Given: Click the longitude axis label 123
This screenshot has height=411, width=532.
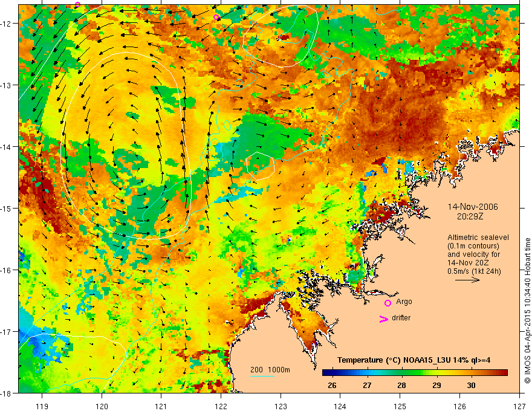Looking at the screenshot, I should (x=281, y=406).
